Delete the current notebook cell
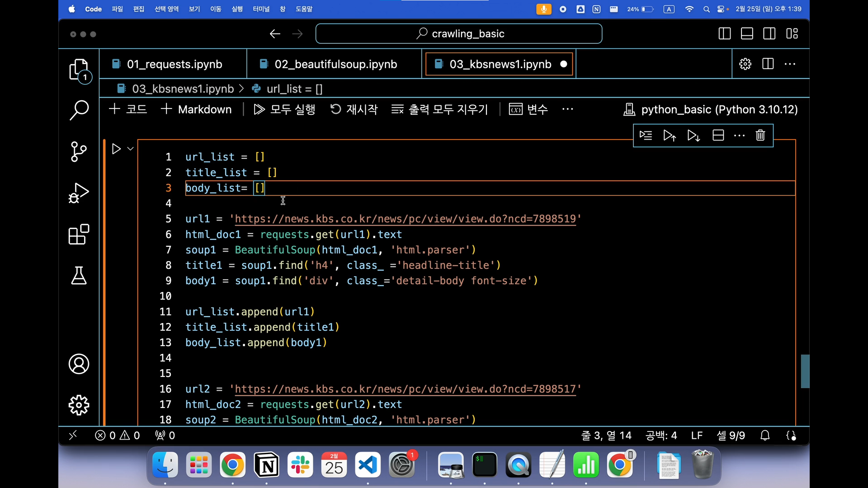This screenshot has height=488, width=868. pyautogui.click(x=760, y=135)
